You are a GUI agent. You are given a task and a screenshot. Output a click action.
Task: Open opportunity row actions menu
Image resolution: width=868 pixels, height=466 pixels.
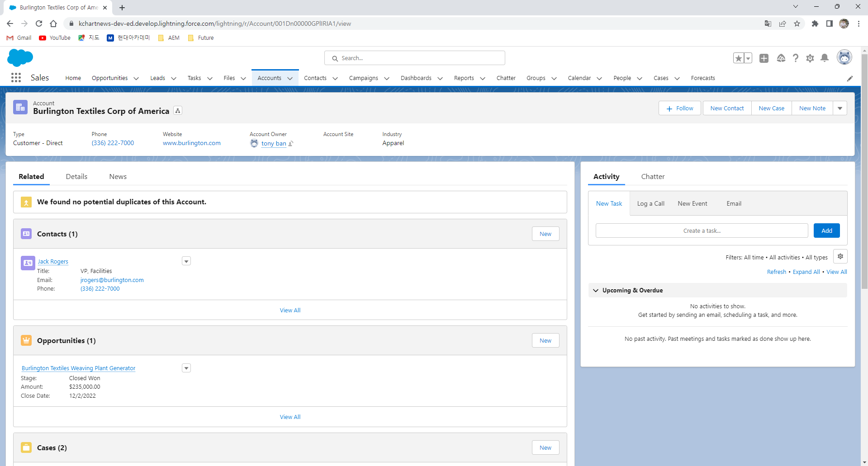(186, 368)
